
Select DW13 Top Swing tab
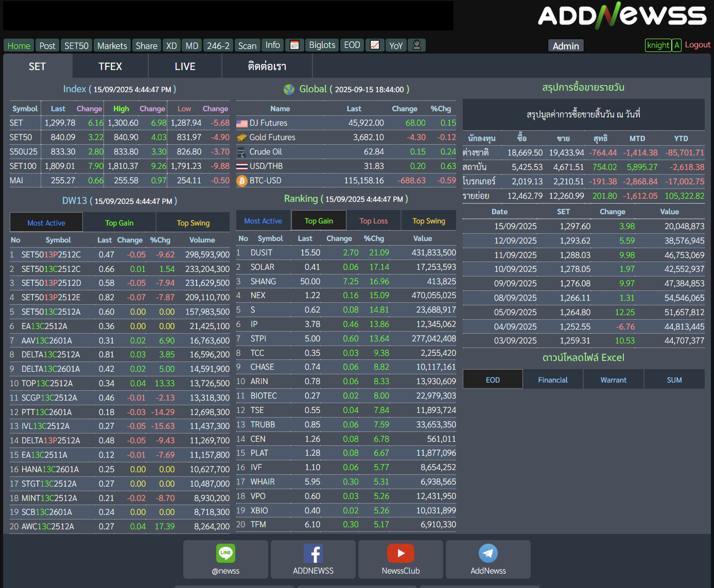point(193,222)
